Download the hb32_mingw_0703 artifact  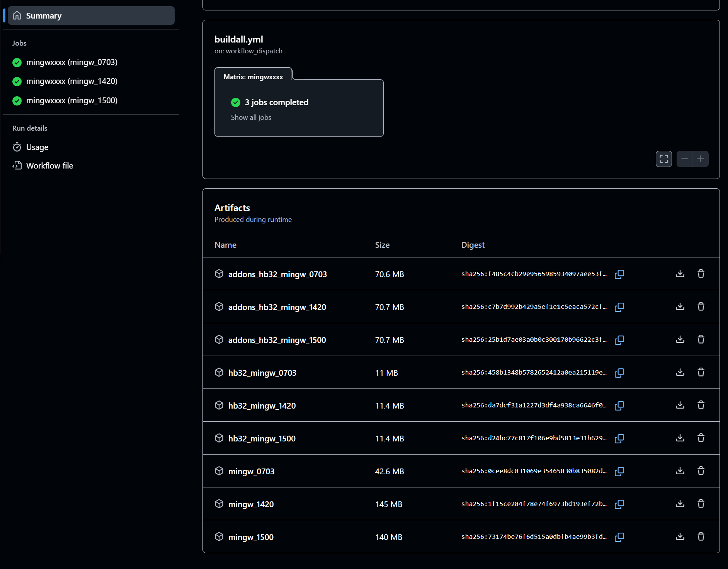[680, 372]
